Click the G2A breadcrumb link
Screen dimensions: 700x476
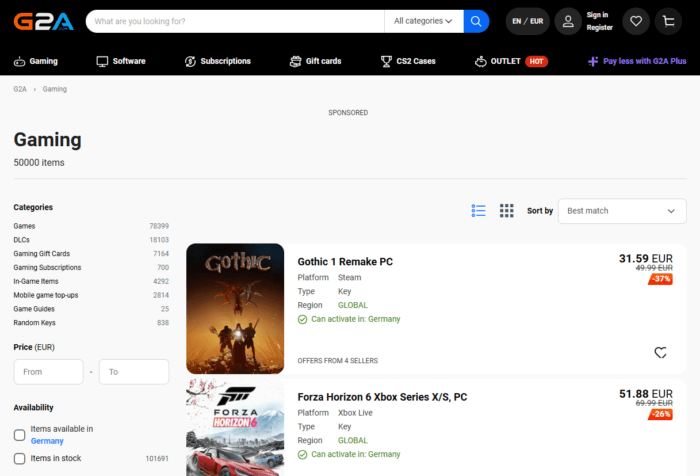click(20, 89)
